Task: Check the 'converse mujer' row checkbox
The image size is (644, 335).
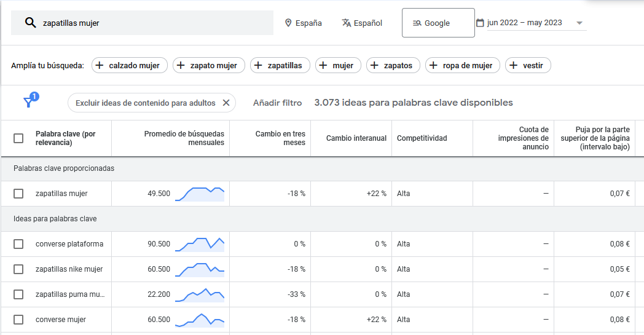Action: [x=18, y=320]
